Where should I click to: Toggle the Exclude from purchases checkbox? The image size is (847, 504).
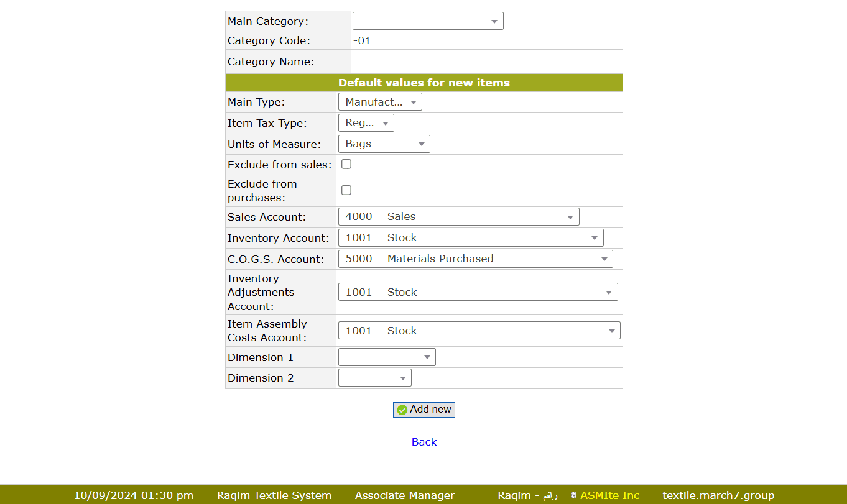coord(346,190)
